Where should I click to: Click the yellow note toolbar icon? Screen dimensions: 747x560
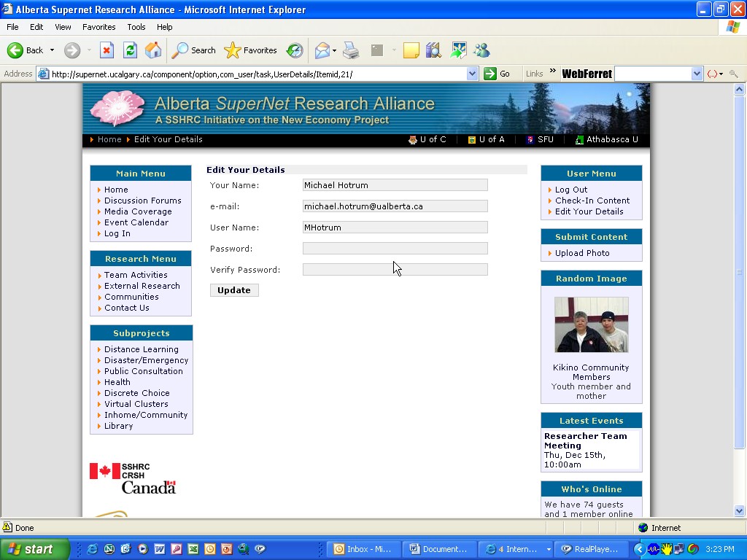click(411, 50)
